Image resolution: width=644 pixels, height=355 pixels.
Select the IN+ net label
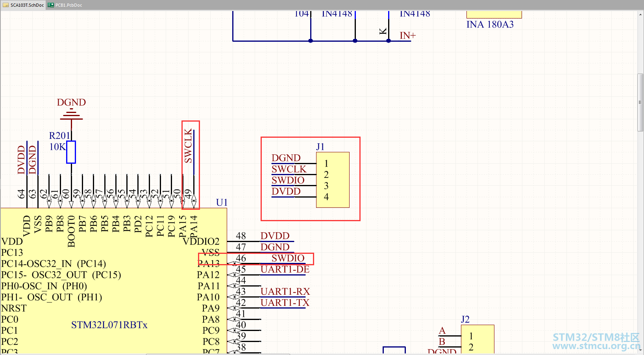pos(408,35)
